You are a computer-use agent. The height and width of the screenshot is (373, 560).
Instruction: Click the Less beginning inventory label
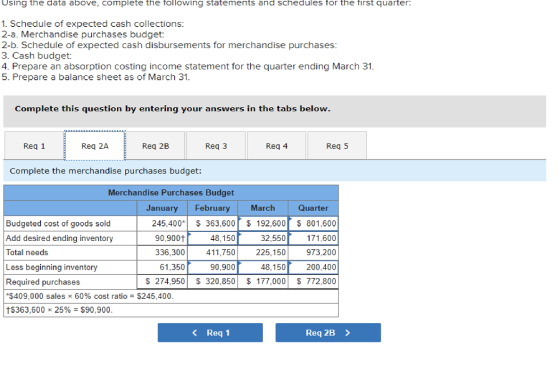(51, 267)
